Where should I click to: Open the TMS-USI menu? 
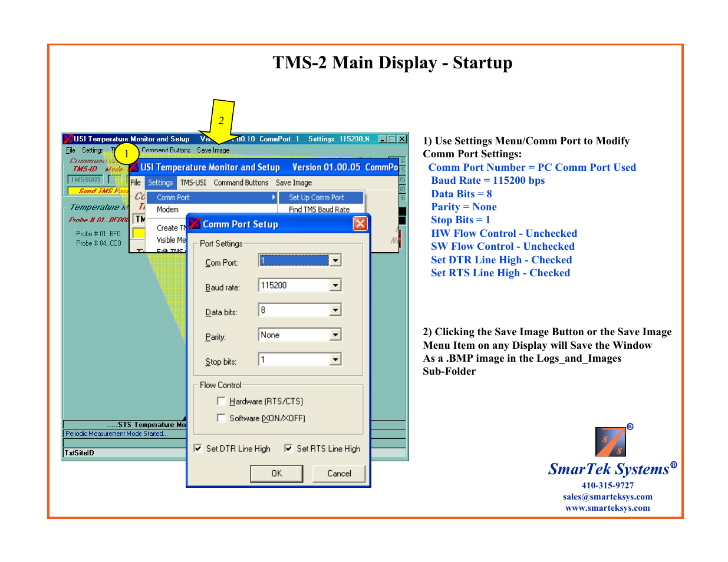click(x=193, y=183)
